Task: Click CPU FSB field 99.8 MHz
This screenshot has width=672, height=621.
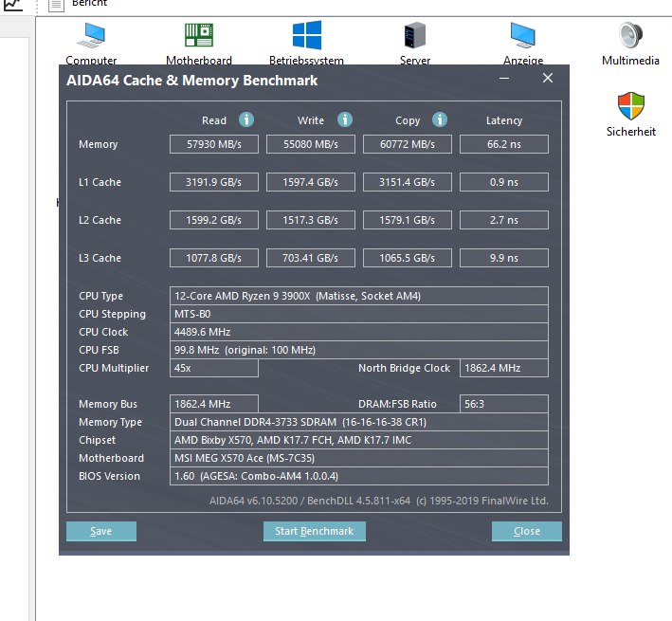Action: coord(359,350)
